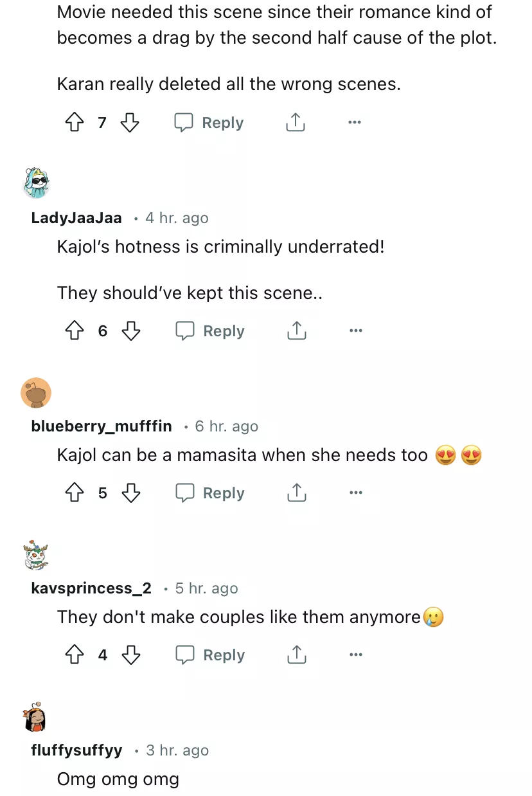The image size is (532, 796).
Task: Share the Karan deleted scenes comment
Action: click(x=295, y=122)
